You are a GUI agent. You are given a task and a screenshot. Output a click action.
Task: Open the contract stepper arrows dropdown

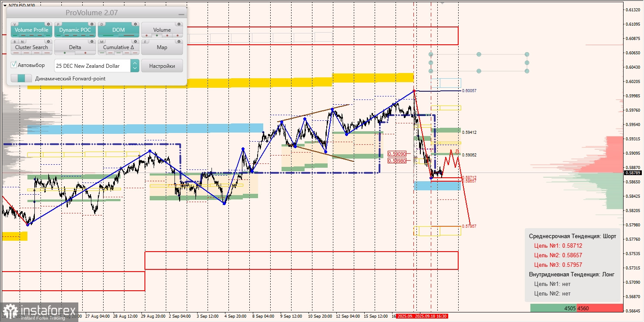[135, 66]
